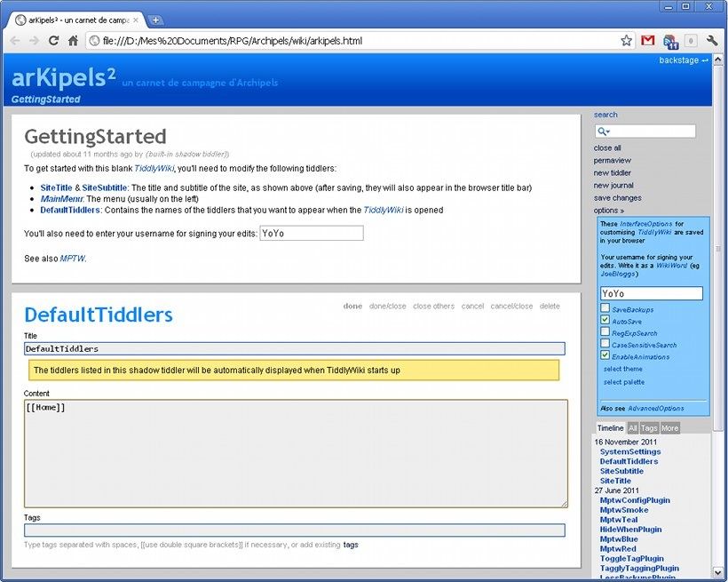Toggle RegExpSearch checkbox
Image resolution: width=728 pixels, height=582 pixels.
coord(605,331)
